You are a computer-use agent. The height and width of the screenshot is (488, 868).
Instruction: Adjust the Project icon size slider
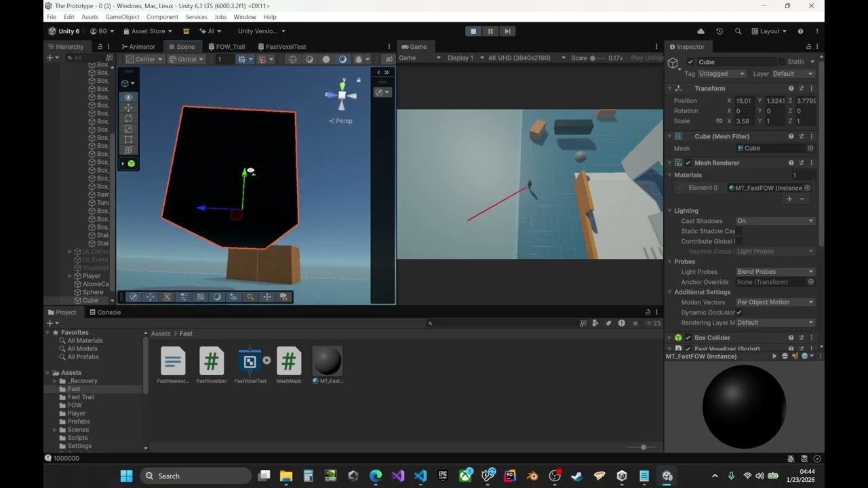pyautogui.click(x=642, y=447)
